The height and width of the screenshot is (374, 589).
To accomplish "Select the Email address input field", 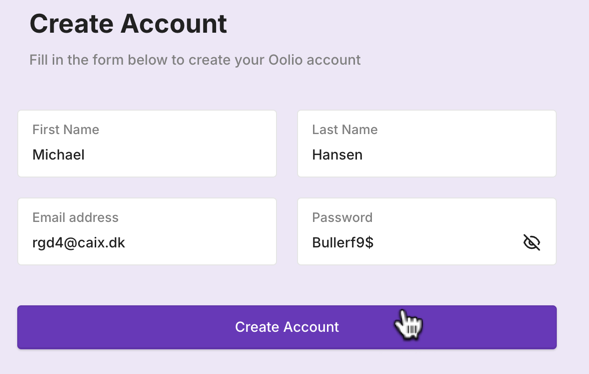I will [147, 231].
